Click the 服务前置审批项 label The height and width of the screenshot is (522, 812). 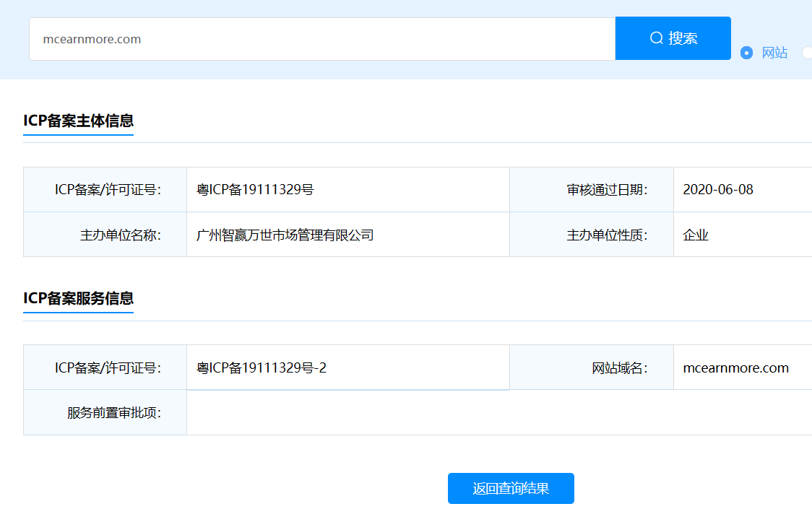tap(114, 413)
